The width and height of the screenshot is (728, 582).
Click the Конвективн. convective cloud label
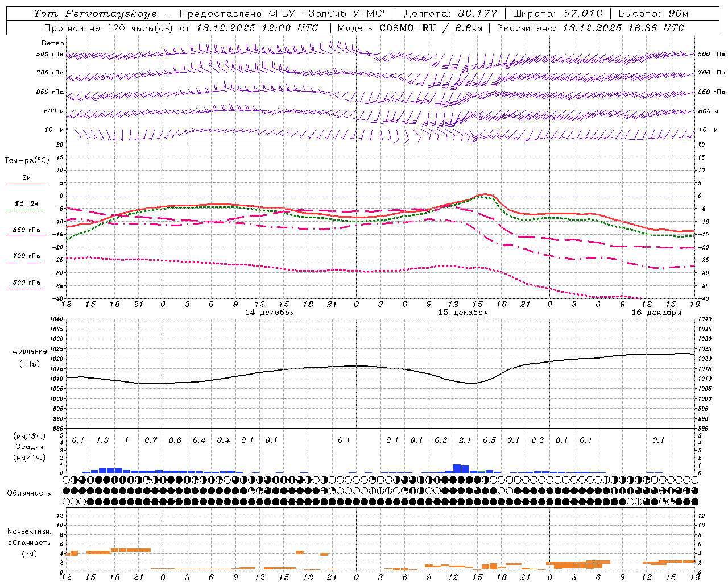coord(30,531)
